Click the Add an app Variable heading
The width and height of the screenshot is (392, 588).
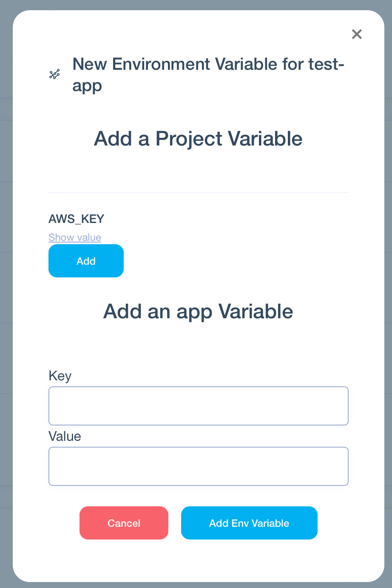tap(198, 311)
